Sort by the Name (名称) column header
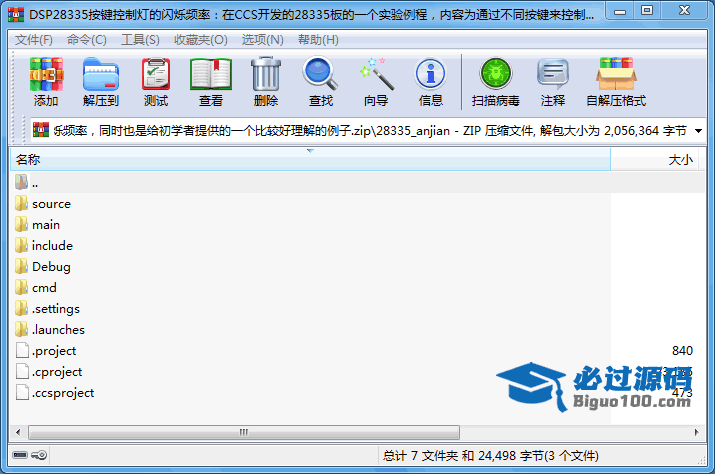This screenshot has height=474, width=715. point(310,160)
